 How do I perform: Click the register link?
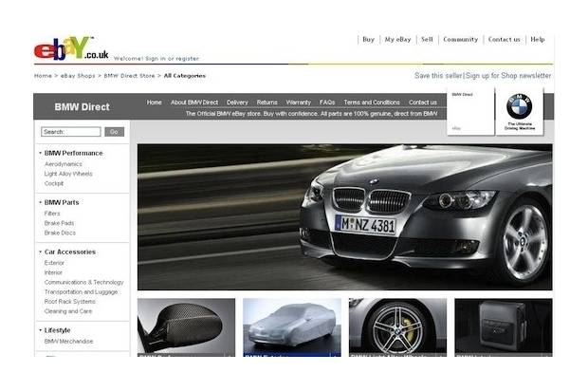[x=187, y=59]
